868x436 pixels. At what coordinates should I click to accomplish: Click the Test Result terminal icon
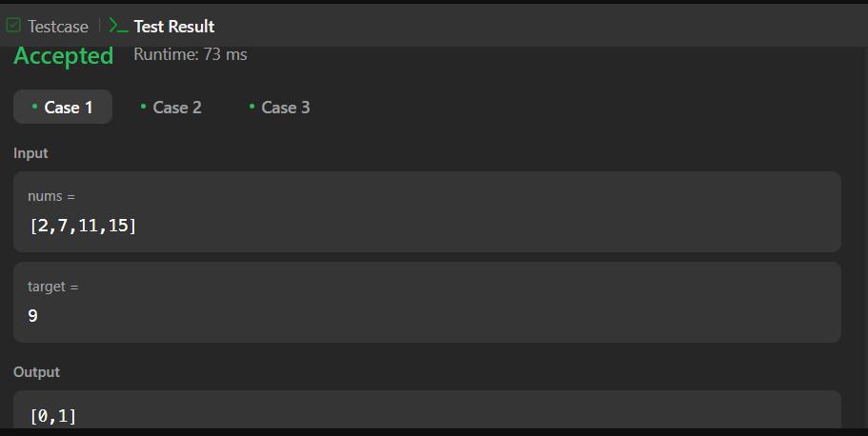118,26
